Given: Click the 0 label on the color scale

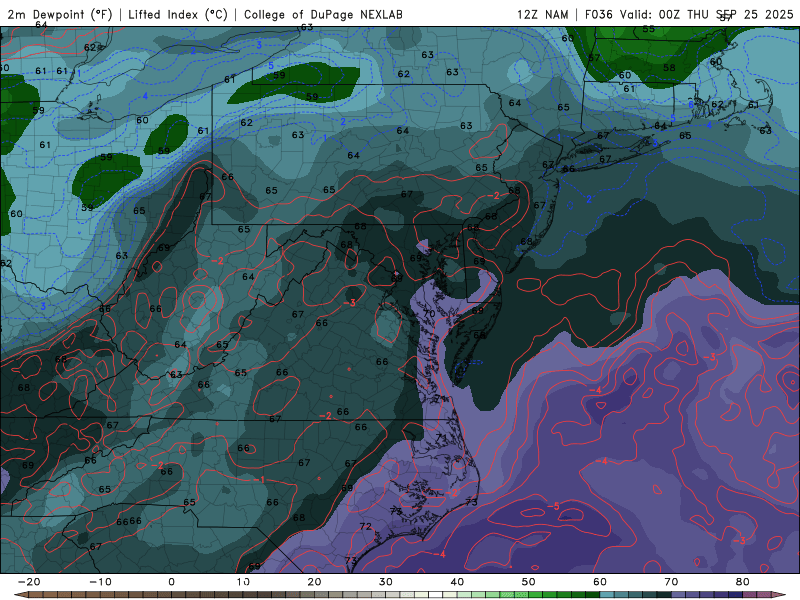Looking at the screenshot, I should [171, 582].
